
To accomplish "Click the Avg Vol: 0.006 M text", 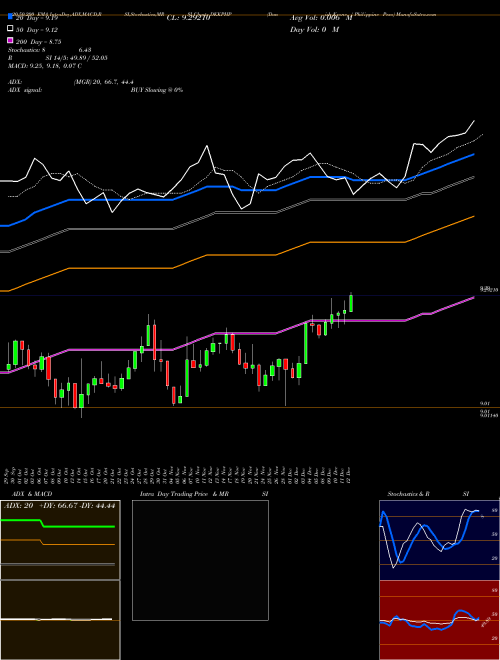I will 321,18.
